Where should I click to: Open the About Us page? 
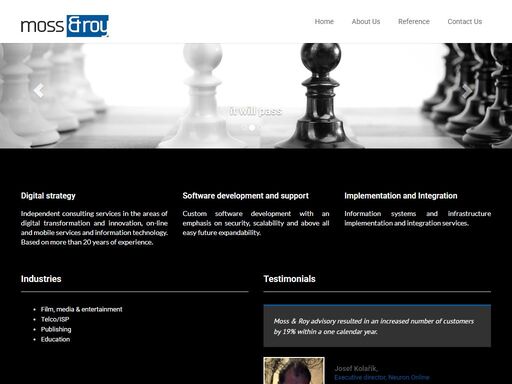pyautogui.click(x=366, y=22)
